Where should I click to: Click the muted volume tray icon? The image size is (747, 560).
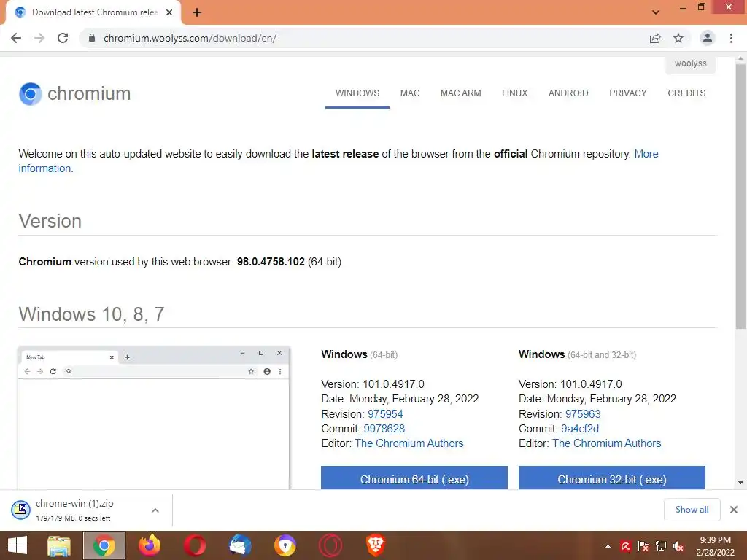[x=678, y=546]
